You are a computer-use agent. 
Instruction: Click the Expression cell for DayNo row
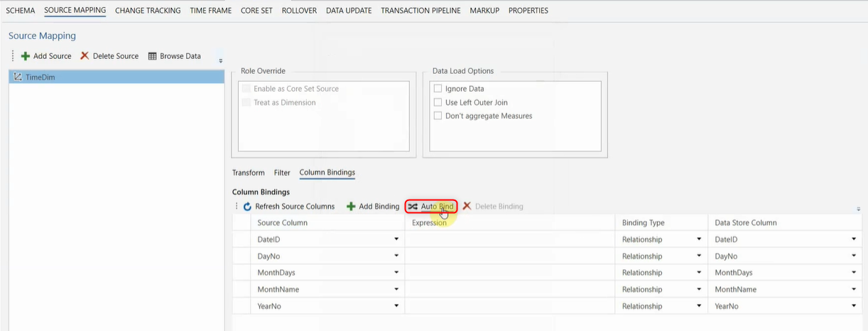509,256
